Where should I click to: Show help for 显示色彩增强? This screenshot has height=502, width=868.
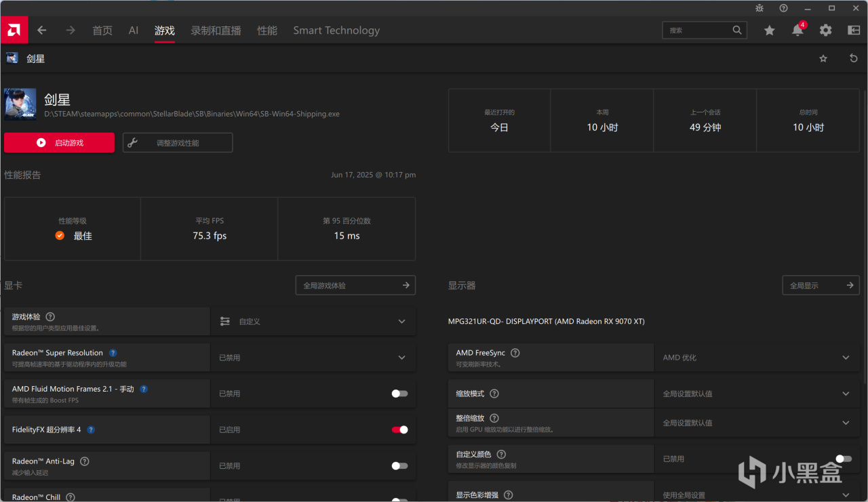pyautogui.click(x=509, y=495)
